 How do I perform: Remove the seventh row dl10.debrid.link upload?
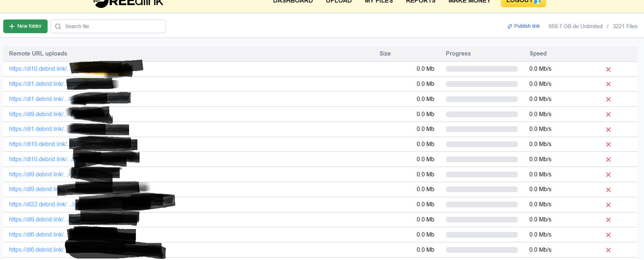608,159
